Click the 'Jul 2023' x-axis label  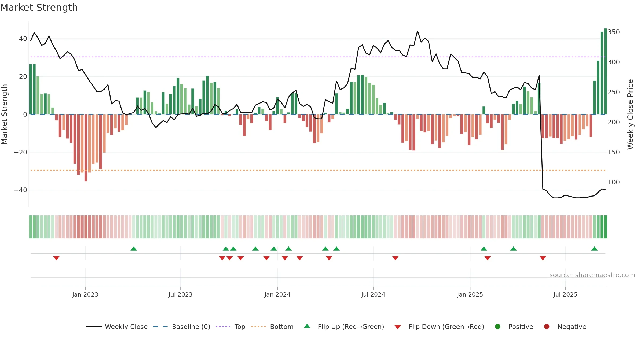tap(180, 294)
